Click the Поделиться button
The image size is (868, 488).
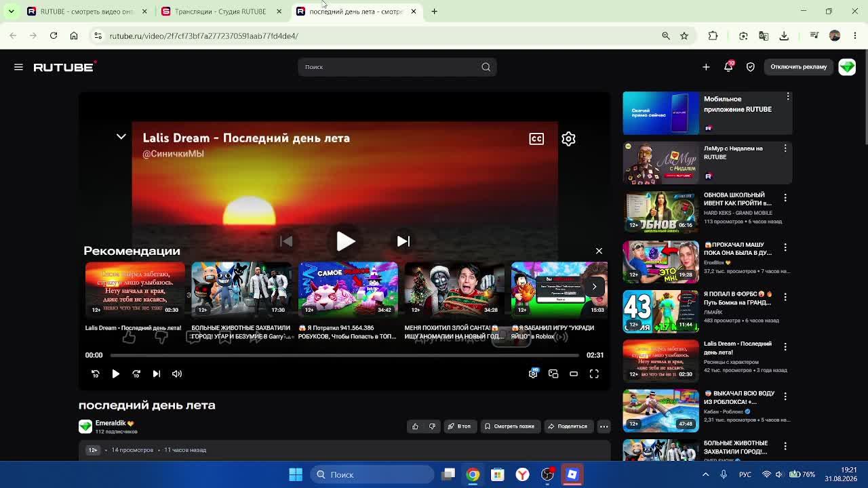pyautogui.click(x=568, y=426)
